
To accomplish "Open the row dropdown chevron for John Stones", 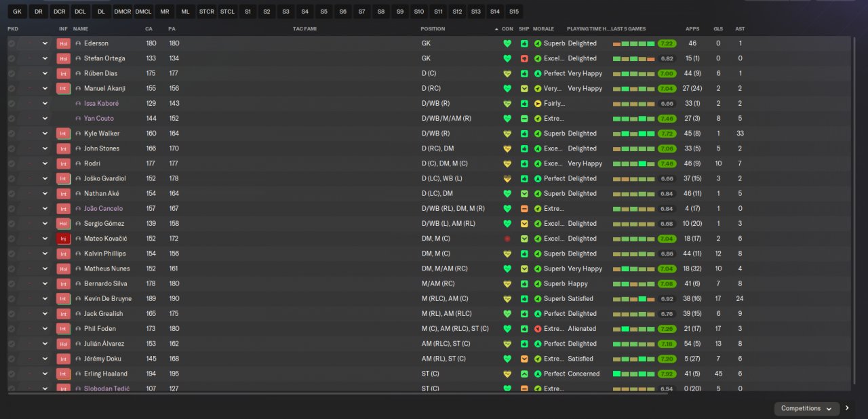I will point(45,148).
